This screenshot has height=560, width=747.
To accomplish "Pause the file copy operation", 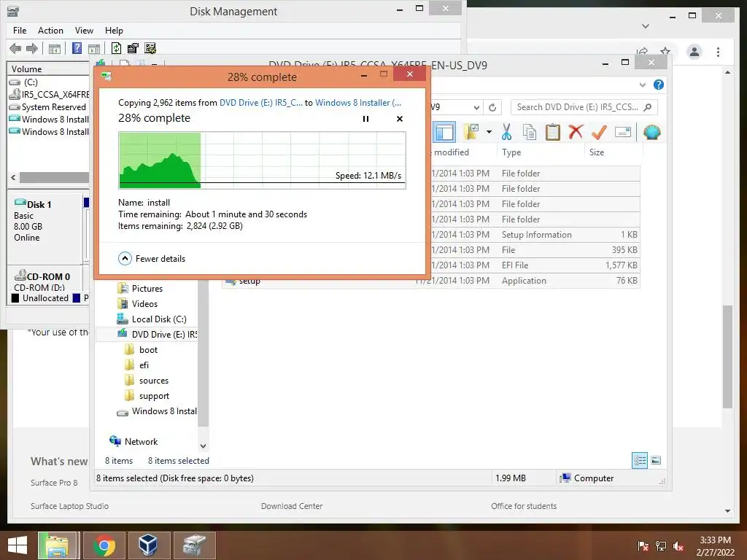I will coord(366,119).
